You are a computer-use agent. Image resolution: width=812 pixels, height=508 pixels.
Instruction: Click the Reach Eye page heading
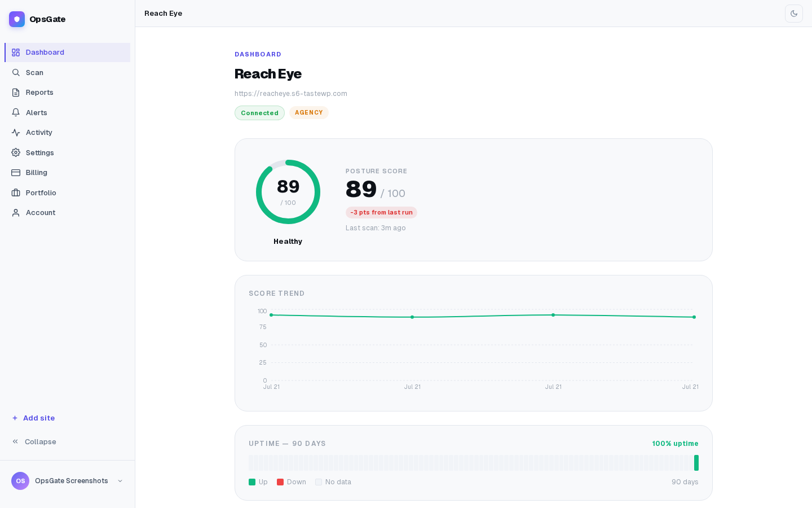tap(268, 74)
